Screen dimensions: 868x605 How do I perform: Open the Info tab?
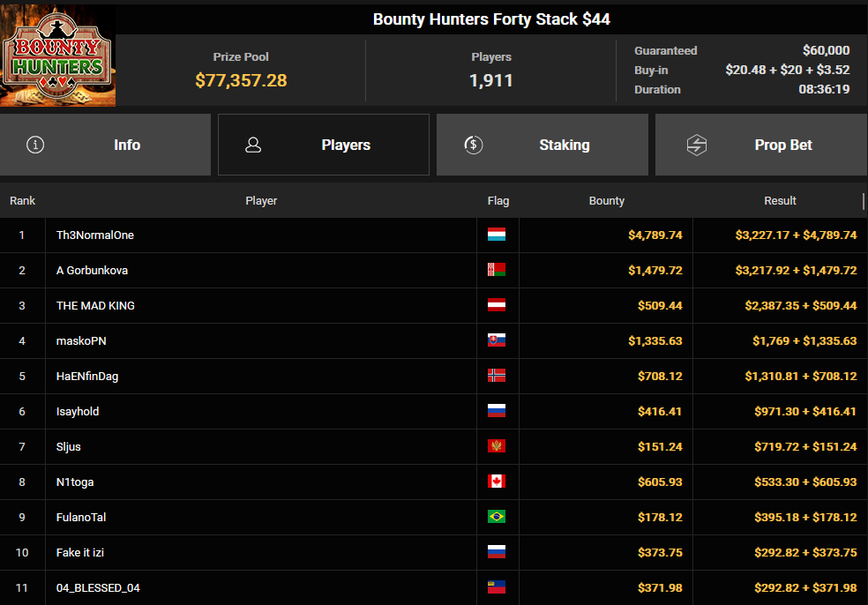105,145
